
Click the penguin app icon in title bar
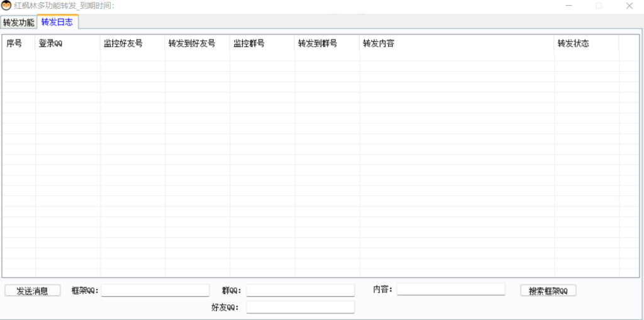pos(6,6)
